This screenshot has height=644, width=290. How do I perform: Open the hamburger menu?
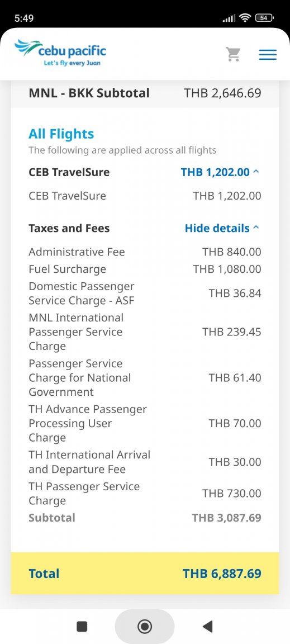[x=268, y=55]
